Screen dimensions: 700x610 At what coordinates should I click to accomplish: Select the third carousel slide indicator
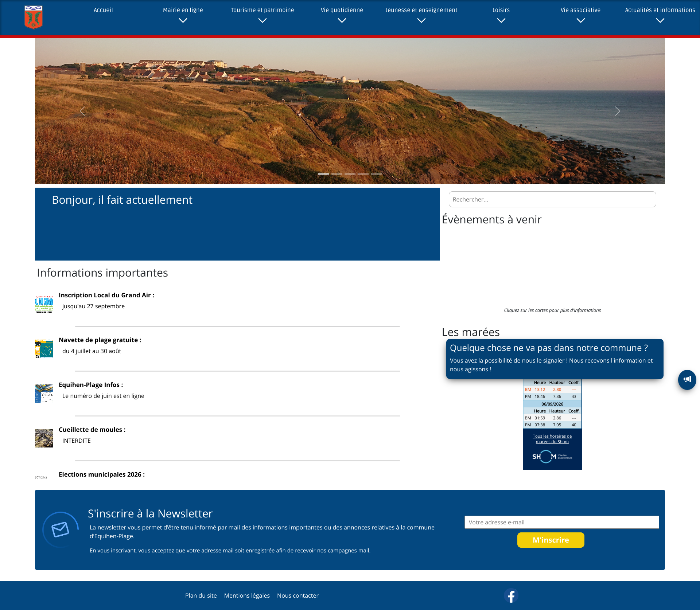350,174
